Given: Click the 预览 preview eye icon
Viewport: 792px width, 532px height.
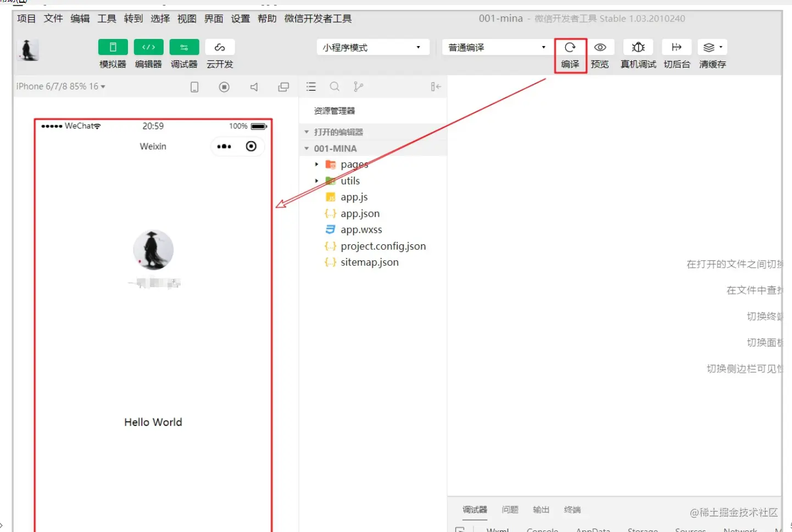Looking at the screenshot, I should (600, 47).
